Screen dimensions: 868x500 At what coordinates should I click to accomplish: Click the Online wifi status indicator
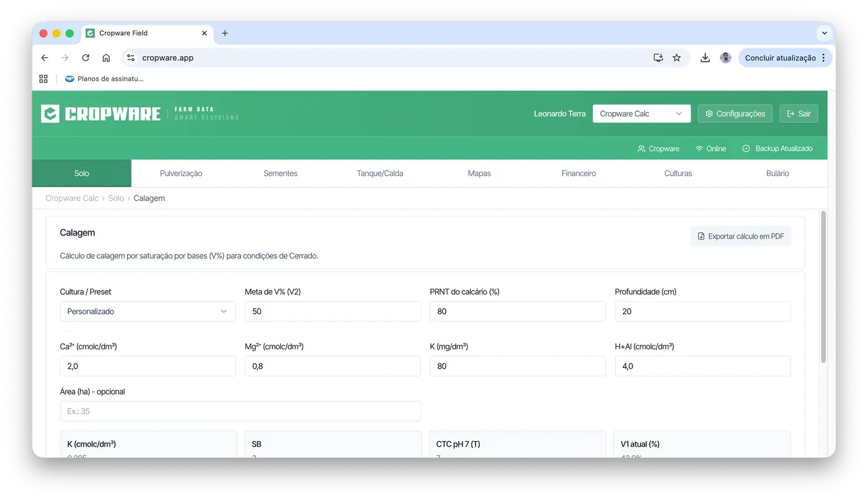[711, 149]
